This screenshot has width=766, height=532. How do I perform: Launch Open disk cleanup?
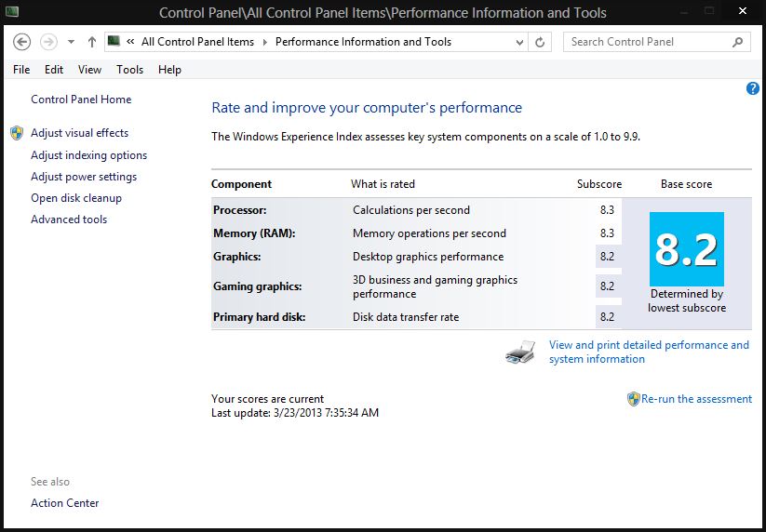click(76, 198)
